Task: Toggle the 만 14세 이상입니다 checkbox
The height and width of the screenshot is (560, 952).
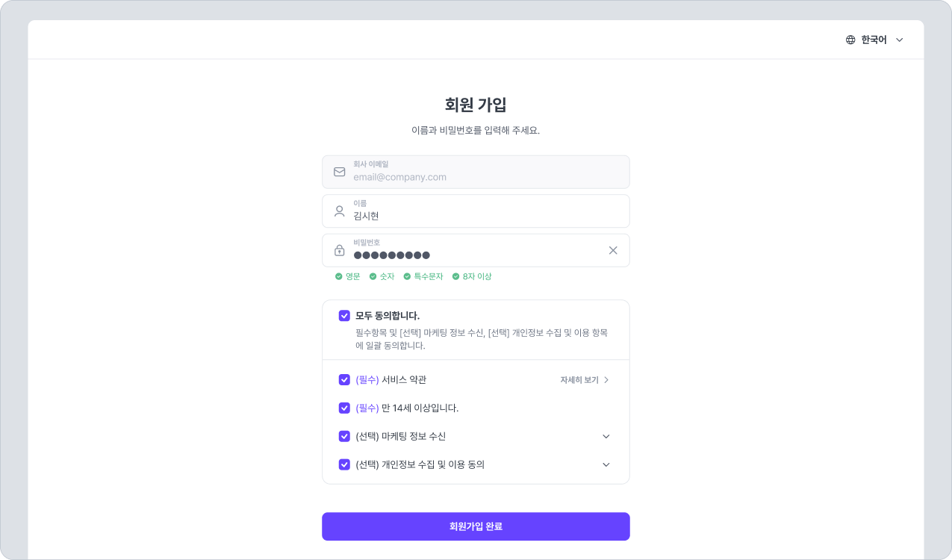Action: click(x=344, y=408)
